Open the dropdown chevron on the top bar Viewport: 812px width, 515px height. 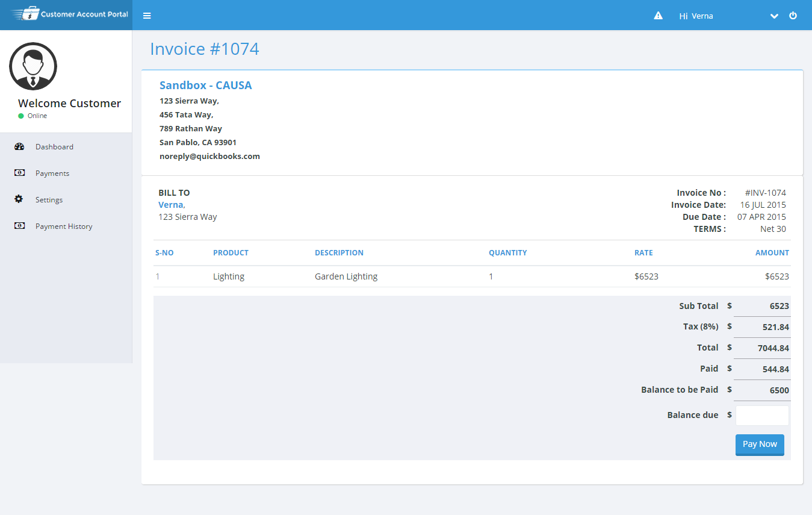(774, 16)
